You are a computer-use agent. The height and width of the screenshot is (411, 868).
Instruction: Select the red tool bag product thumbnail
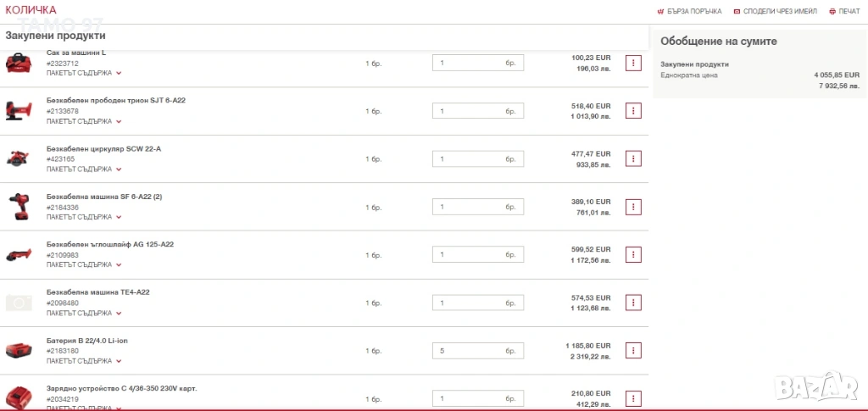[18, 63]
